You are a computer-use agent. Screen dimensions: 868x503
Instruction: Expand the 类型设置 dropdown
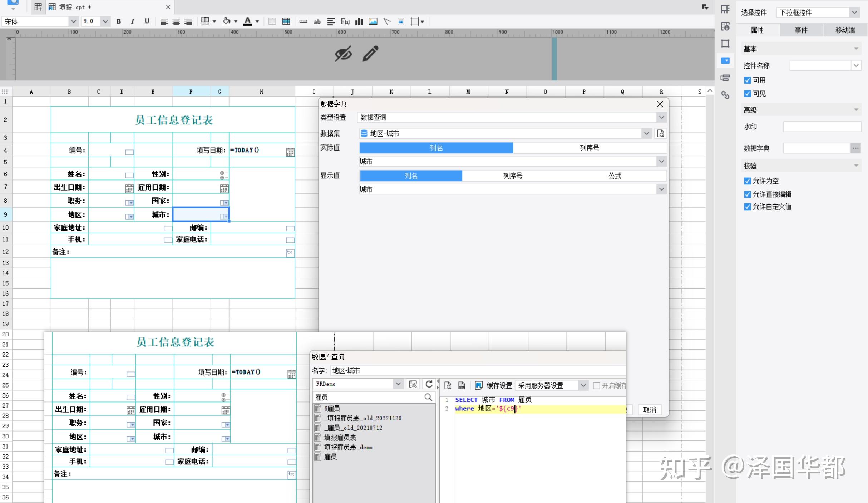[662, 117]
